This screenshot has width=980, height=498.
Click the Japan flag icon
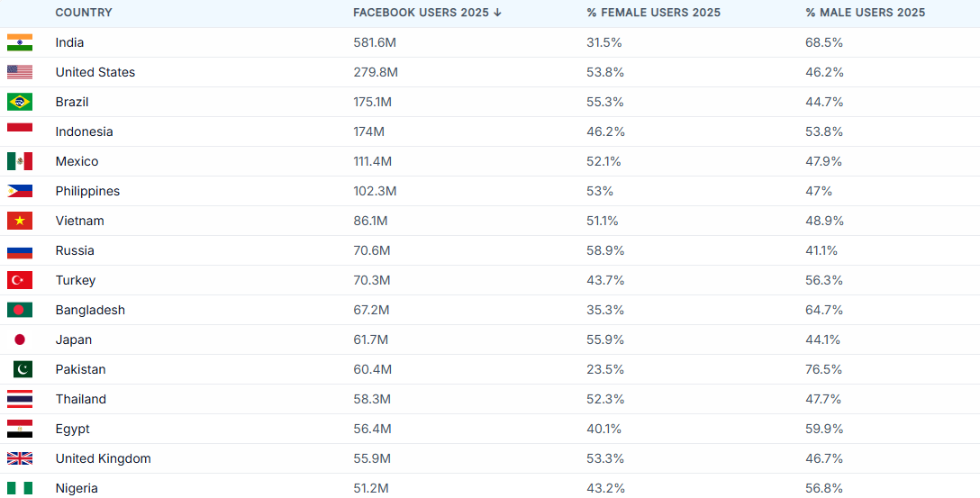(x=20, y=340)
